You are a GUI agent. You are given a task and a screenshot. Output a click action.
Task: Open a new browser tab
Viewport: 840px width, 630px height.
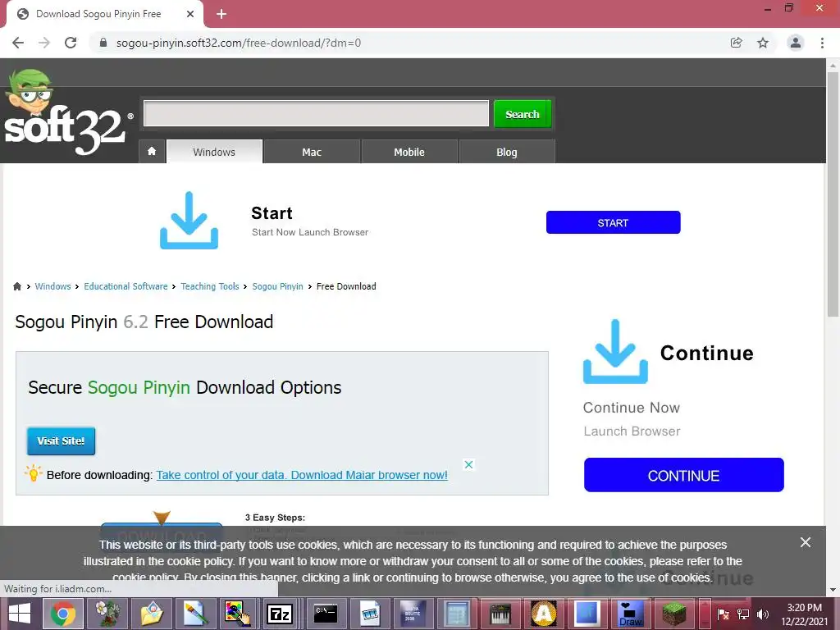click(221, 14)
